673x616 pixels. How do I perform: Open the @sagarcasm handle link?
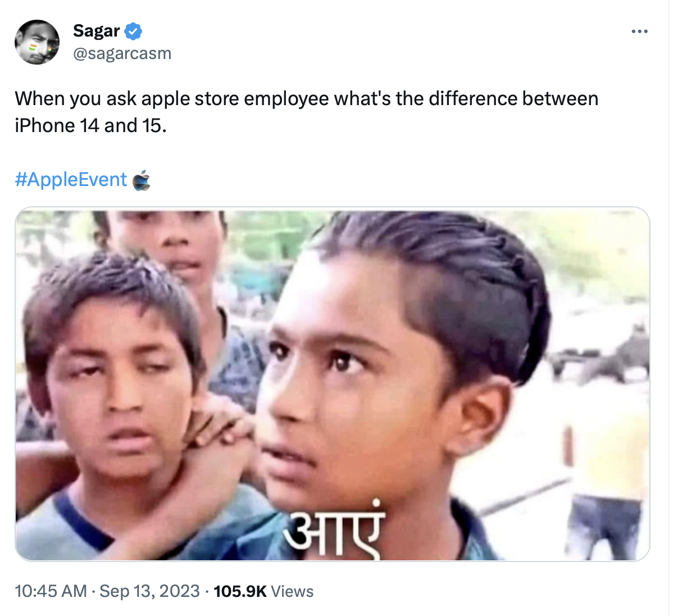[122, 54]
